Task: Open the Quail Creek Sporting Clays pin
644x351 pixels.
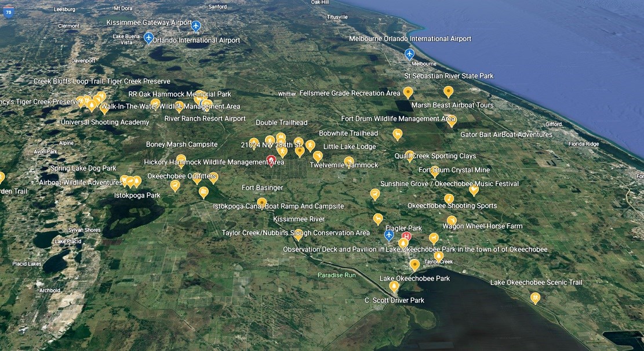Action: 409,156
